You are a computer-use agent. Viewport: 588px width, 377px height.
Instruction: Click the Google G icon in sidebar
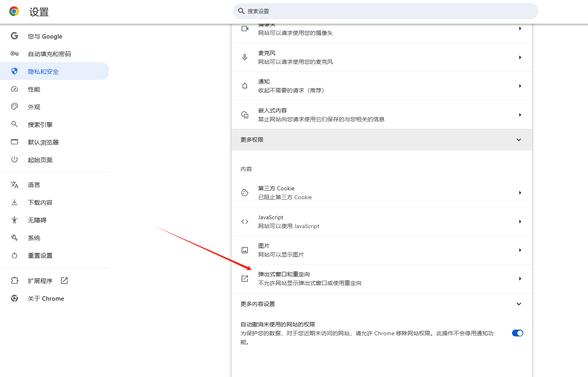point(14,36)
